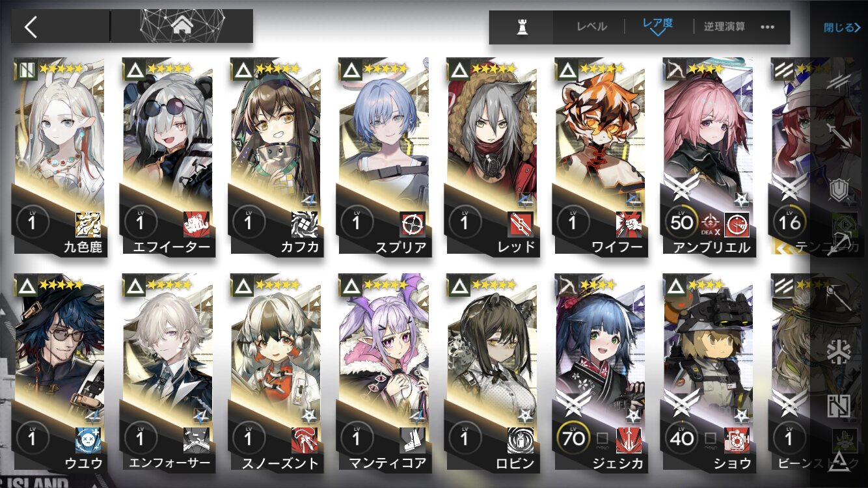Return to home via house icon
This screenshot has height=488, width=868.
(x=182, y=26)
